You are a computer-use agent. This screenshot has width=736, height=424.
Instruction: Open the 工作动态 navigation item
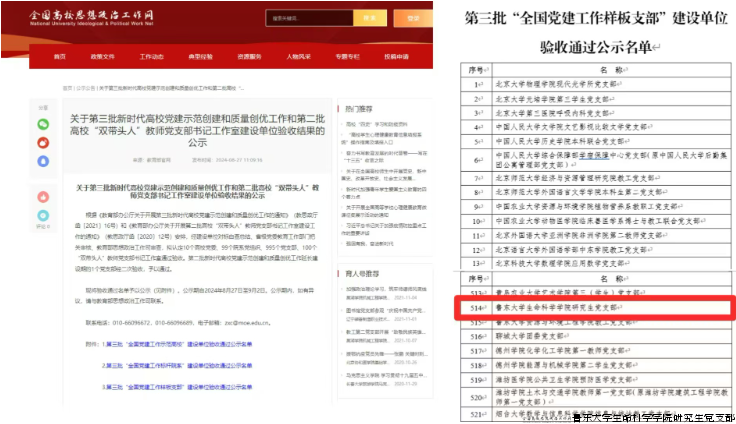click(152, 57)
